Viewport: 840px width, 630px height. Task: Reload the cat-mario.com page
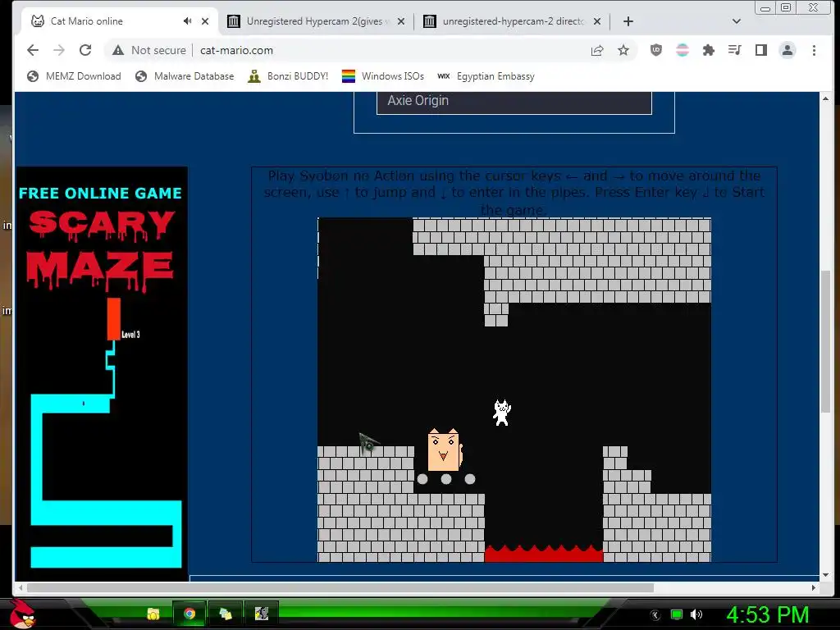click(85, 50)
